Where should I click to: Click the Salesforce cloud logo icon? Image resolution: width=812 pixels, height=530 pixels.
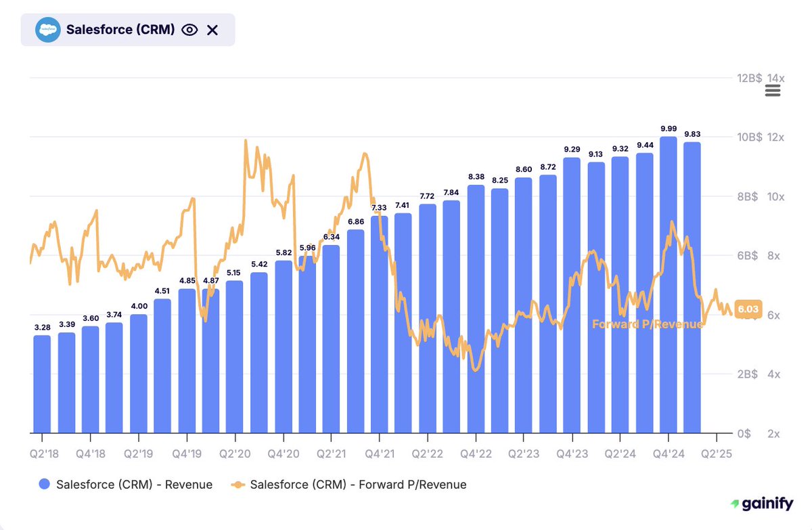point(47,30)
